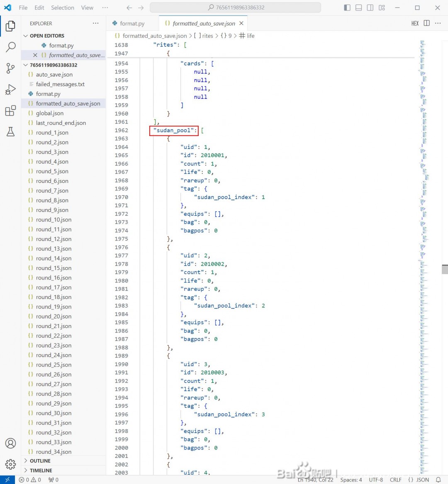
Task: Open Explorer Views and More Actions menu
Action: point(96,23)
